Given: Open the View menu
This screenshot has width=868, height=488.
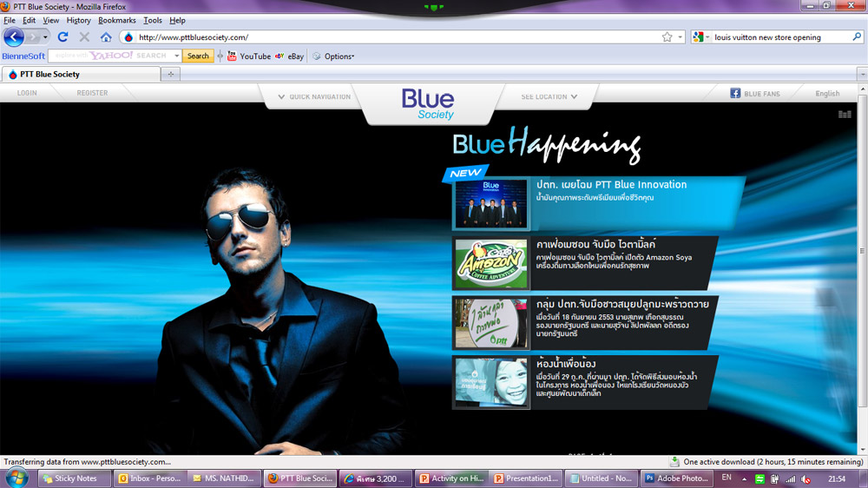Looking at the screenshot, I should pyautogui.click(x=51, y=21).
